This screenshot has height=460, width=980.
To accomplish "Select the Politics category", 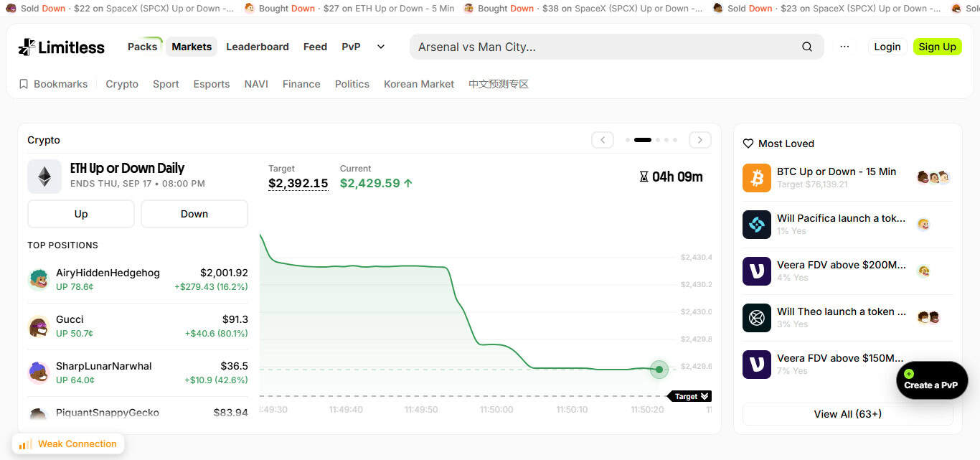I will 352,84.
